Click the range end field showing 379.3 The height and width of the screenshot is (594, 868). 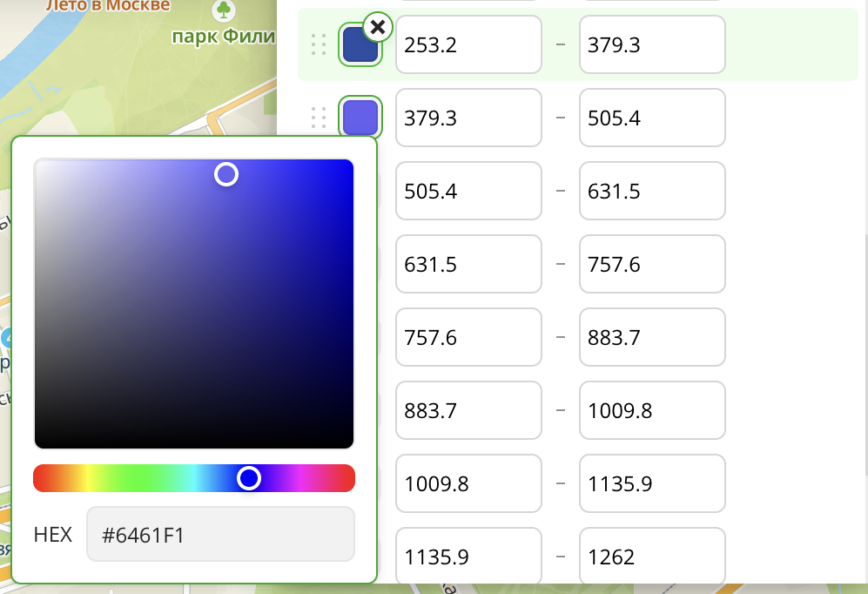pos(652,44)
